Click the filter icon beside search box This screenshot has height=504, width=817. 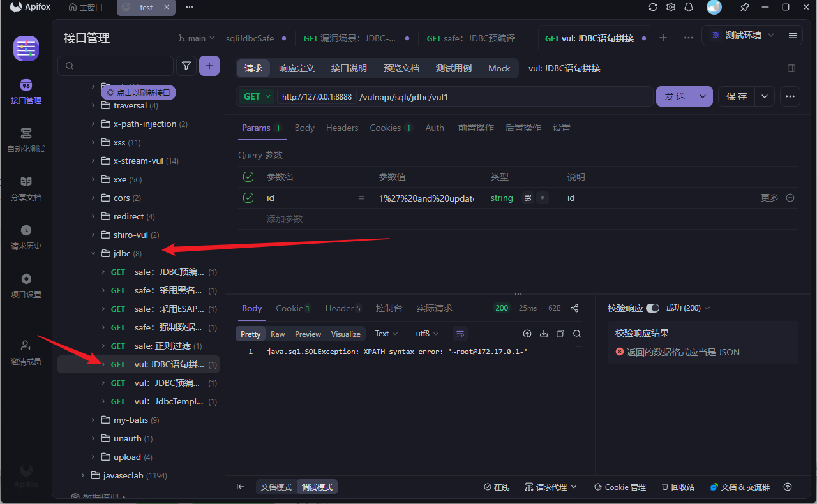[x=186, y=66]
